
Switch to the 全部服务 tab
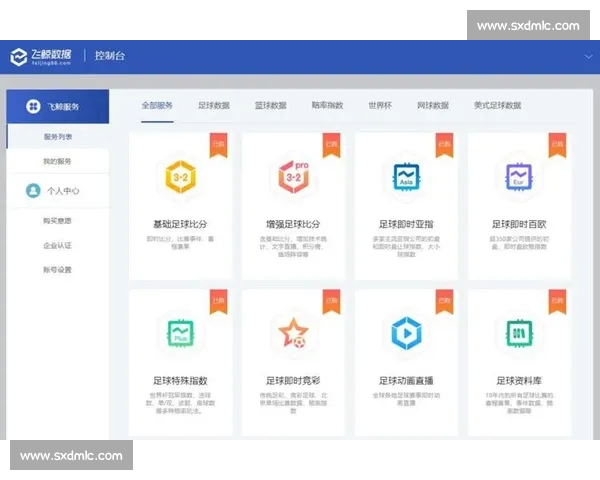pos(157,105)
